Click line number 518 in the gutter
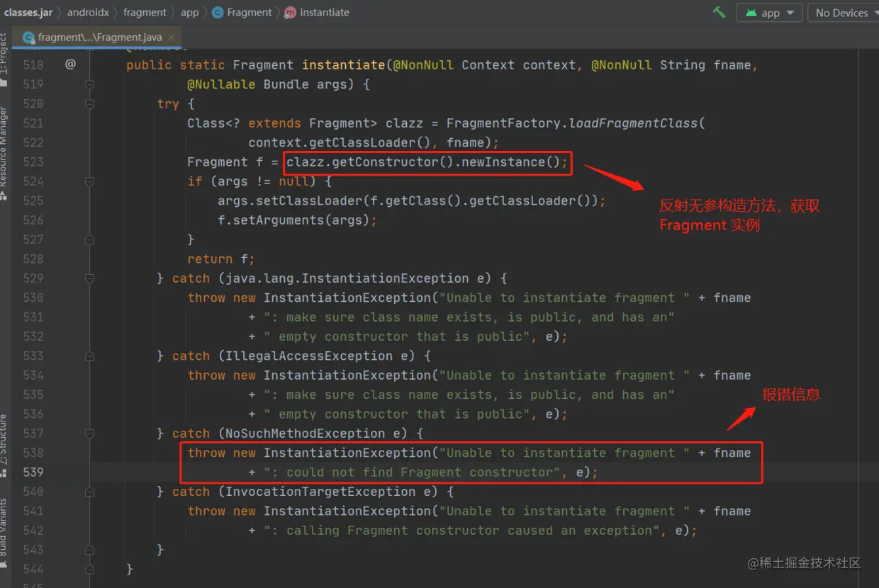Viewport: 879px width, 588px height. pyautogui.click(x=33, y=64)
